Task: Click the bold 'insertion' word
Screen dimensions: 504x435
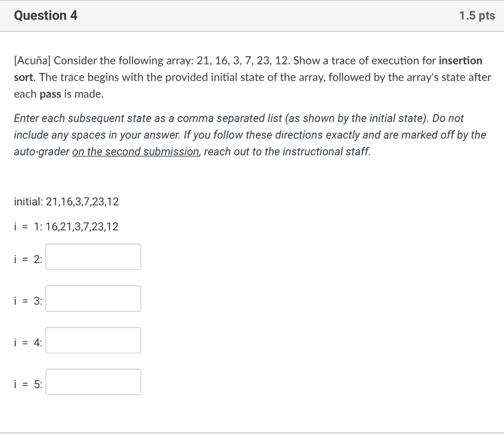Action: point(460,61)
